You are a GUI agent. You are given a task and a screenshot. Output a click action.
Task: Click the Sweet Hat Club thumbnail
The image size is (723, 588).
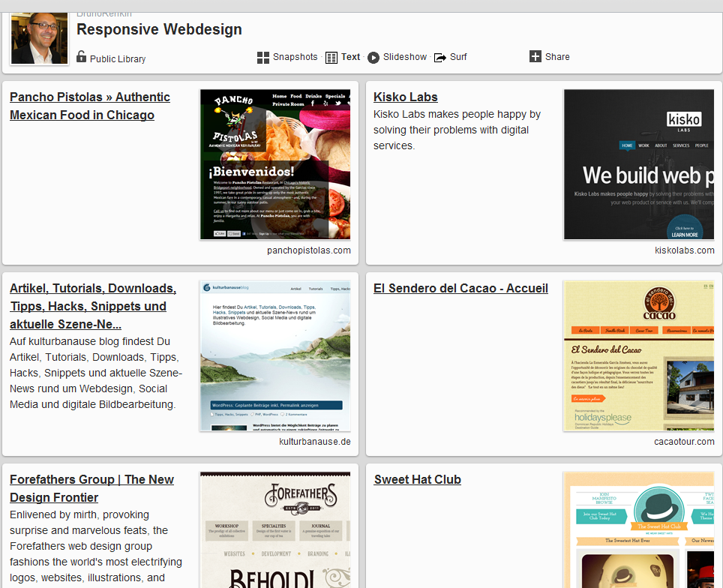(x=638, y=530)
